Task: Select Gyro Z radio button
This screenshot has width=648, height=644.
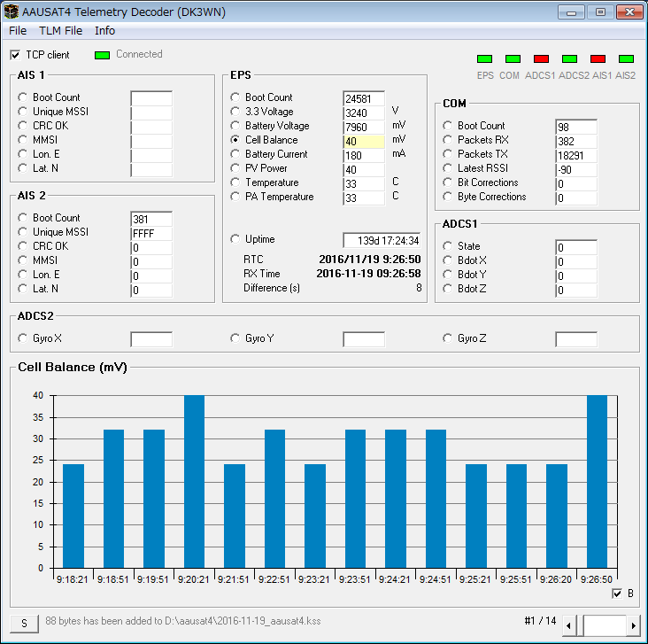Action: 448,338
